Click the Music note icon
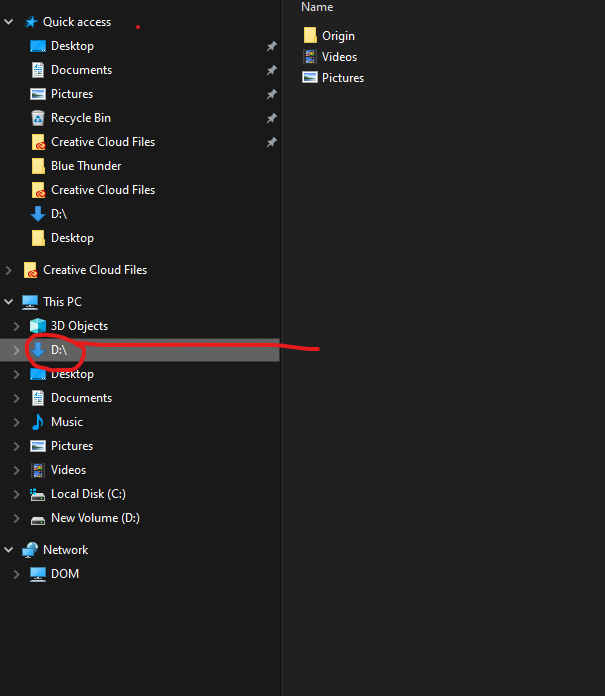This screenshot has height=696, width=605. click(x=38, y=422)
